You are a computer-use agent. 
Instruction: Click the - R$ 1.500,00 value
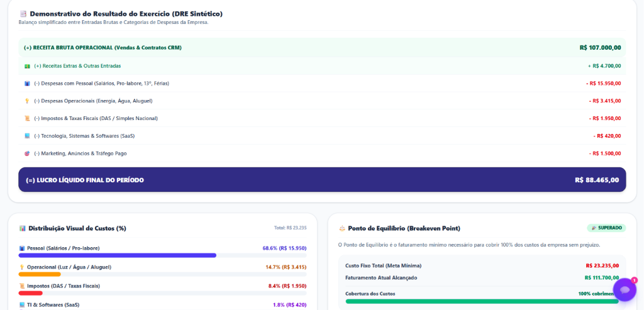coord(605,153)
